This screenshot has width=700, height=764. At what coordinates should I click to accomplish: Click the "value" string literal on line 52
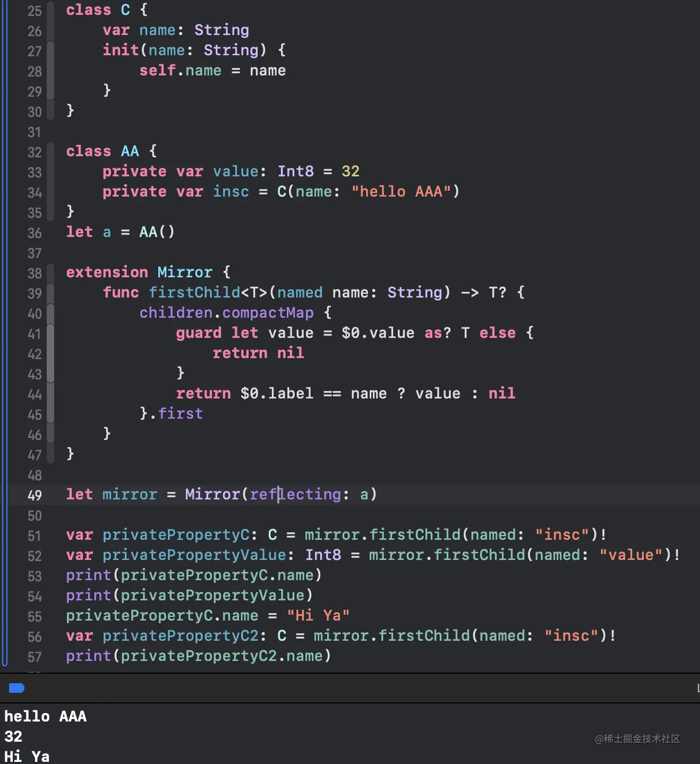click(631, 555)
